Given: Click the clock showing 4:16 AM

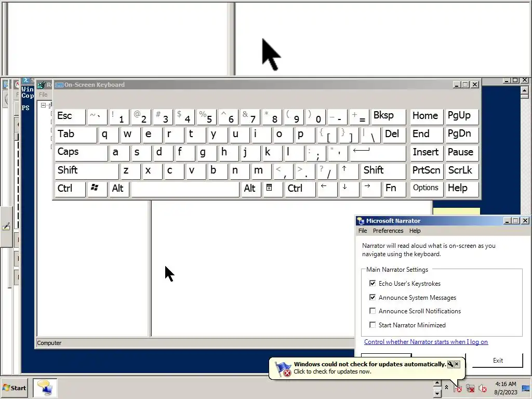Looking at the screenshot, I should [x=506, y=384].
